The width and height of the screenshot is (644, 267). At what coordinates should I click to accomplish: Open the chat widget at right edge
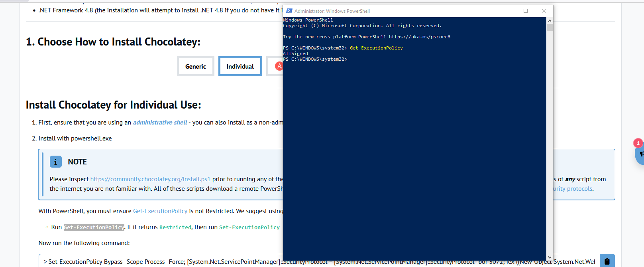click(x=640, y=154)
